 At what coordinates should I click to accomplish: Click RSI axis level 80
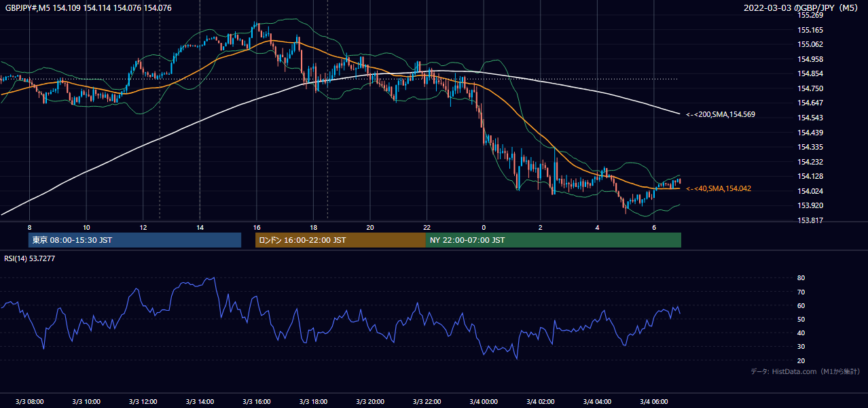801,278
